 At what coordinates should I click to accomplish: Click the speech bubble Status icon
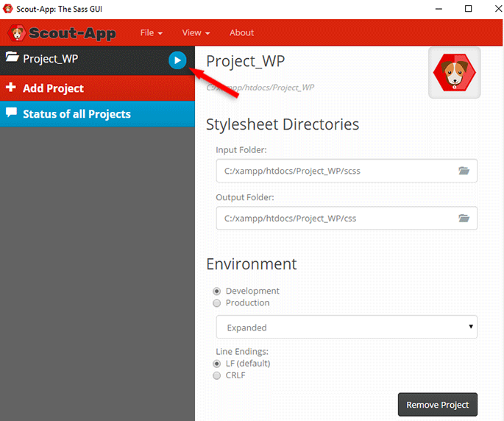11,113
